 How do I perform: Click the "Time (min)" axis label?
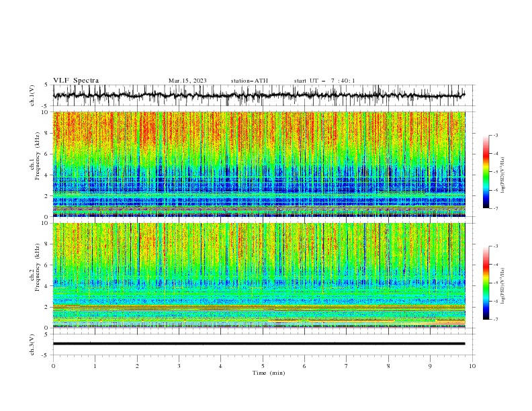click(269, 373)
